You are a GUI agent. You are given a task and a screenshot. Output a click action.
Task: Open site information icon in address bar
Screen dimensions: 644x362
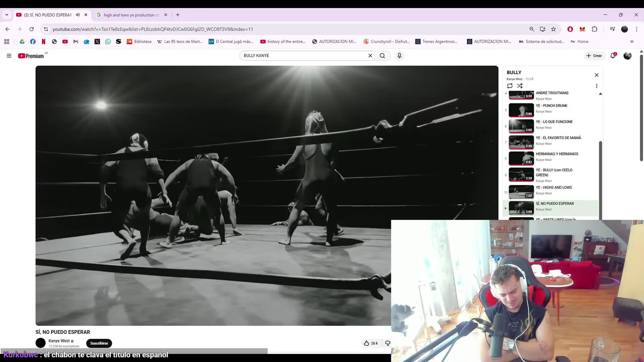pyautogui.click(x=46, y=29)
